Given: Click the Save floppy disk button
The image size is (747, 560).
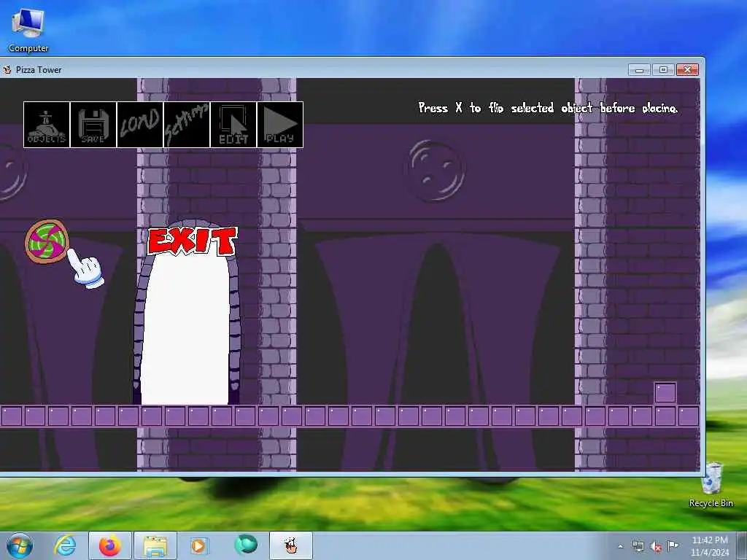Looking at the screenshot, I should [x=93, y=125].
